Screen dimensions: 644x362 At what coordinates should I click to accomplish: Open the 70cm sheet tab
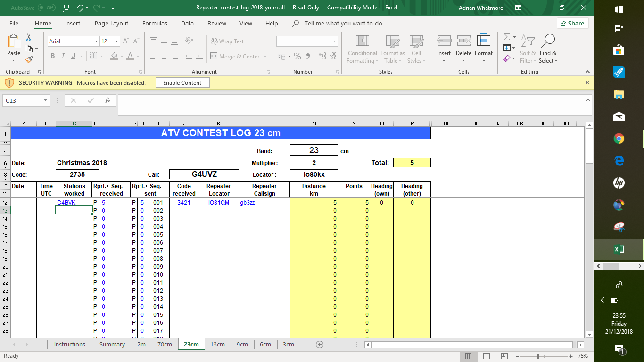(x=165, y=345)
